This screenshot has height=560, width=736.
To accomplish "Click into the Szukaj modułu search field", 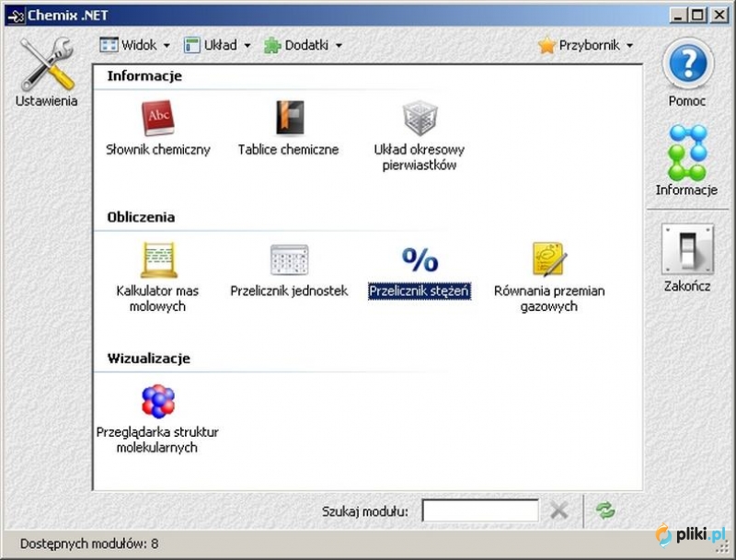I will [x=480, y=510].
